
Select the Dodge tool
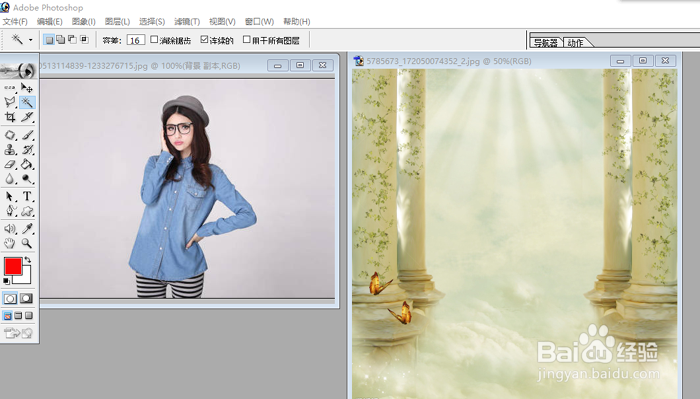coord(27,179)
